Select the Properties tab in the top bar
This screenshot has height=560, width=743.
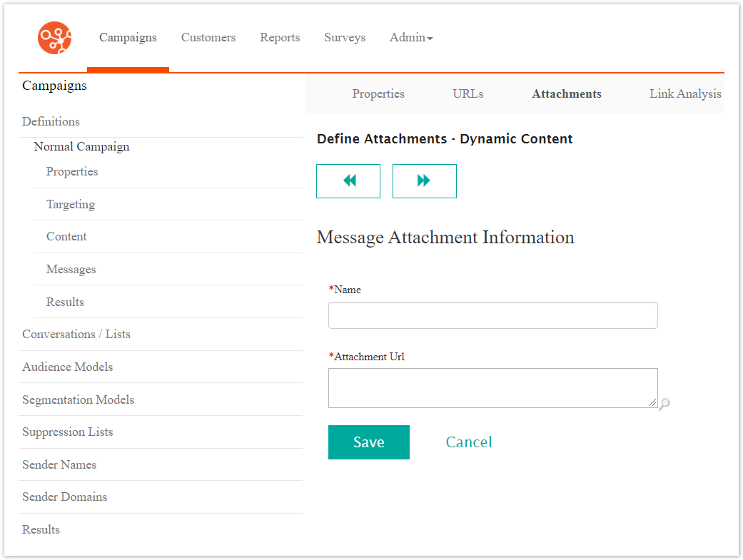tap(378, 94)
